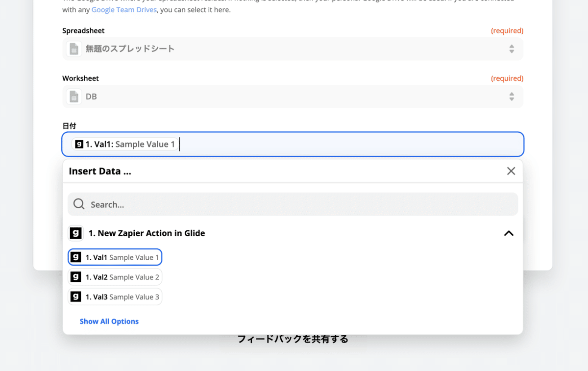This screenshot has width=588, height=371.
Task: Open the Worksheet selection dropdown
Action: click(x=512, y=97)
